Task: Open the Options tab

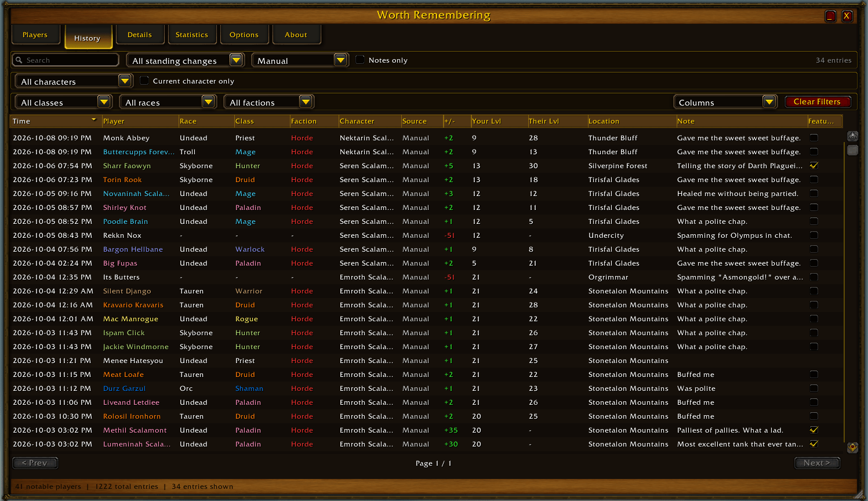Action: [x=244, y=35]
